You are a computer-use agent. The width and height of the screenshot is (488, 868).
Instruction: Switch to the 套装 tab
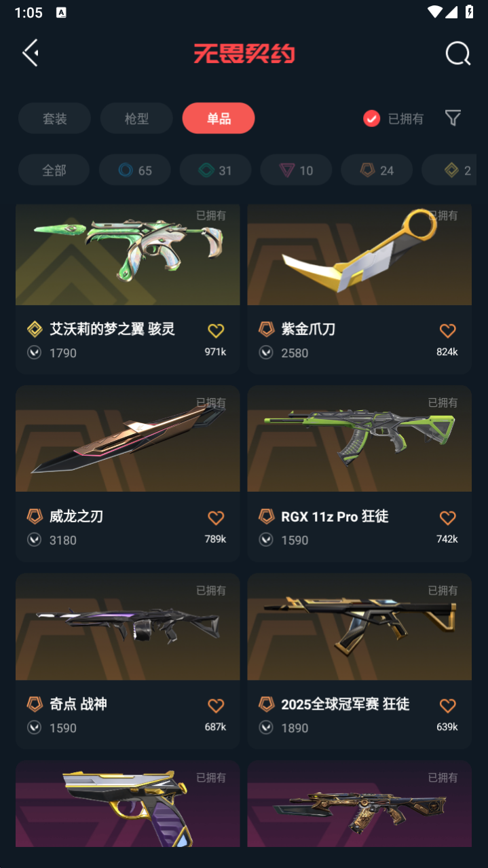pyautogui.click(x=54, y=118)
